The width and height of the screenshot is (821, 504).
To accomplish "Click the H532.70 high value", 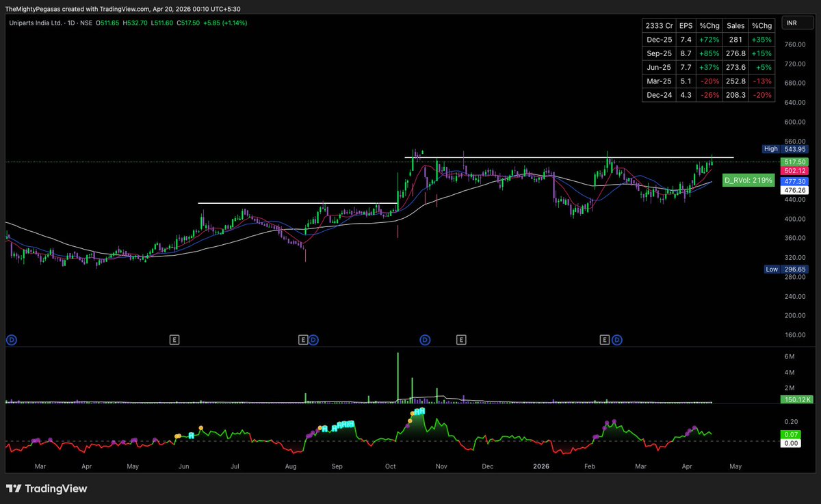I will [135, 23].
